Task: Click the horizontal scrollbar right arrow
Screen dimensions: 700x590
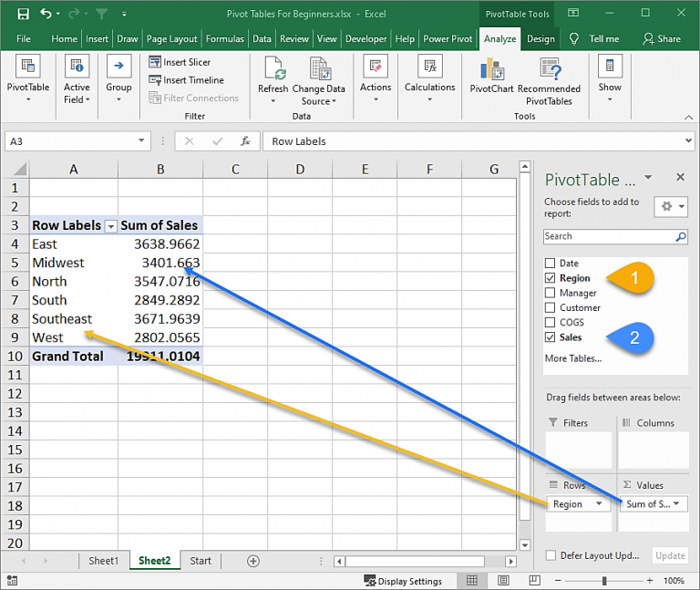Action: point(510,561)
